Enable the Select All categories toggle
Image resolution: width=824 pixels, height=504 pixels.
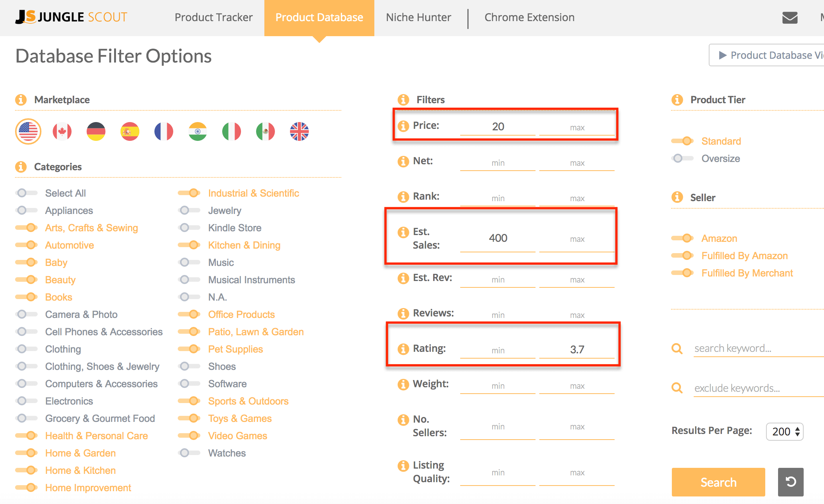point(26,193)
